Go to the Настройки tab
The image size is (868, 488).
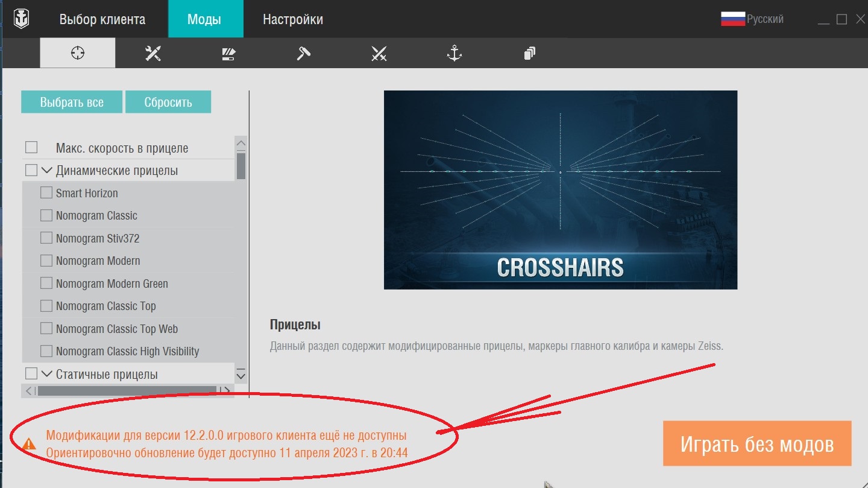293,19
